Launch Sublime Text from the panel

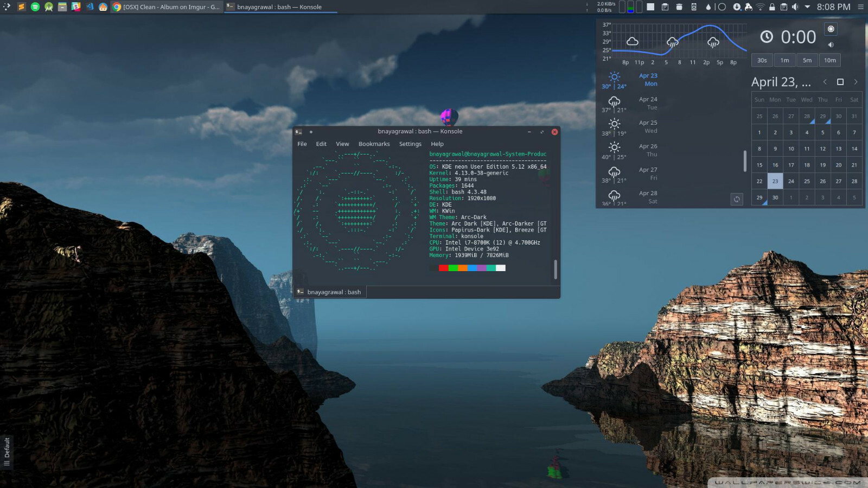click(21, 7)
